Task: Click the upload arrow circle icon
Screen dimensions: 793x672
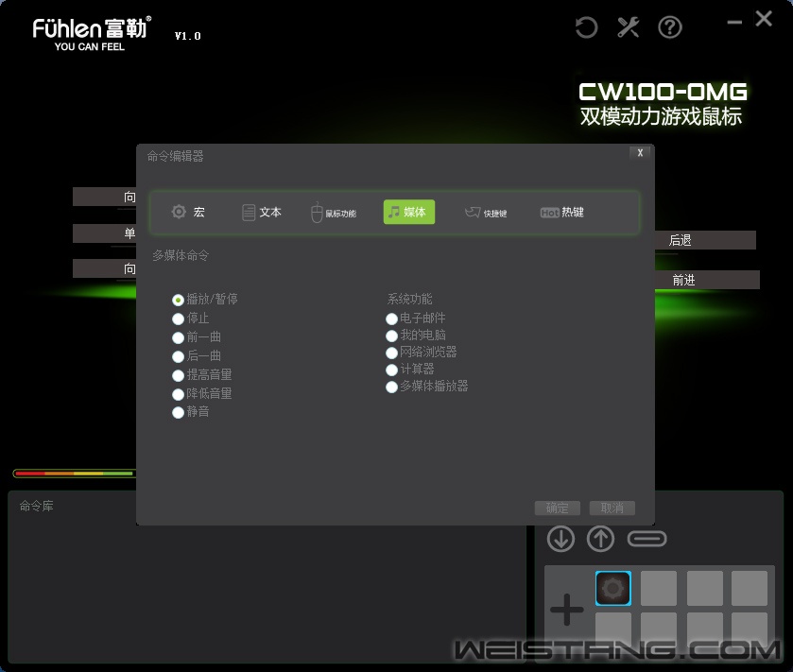Action: (601, 539)
